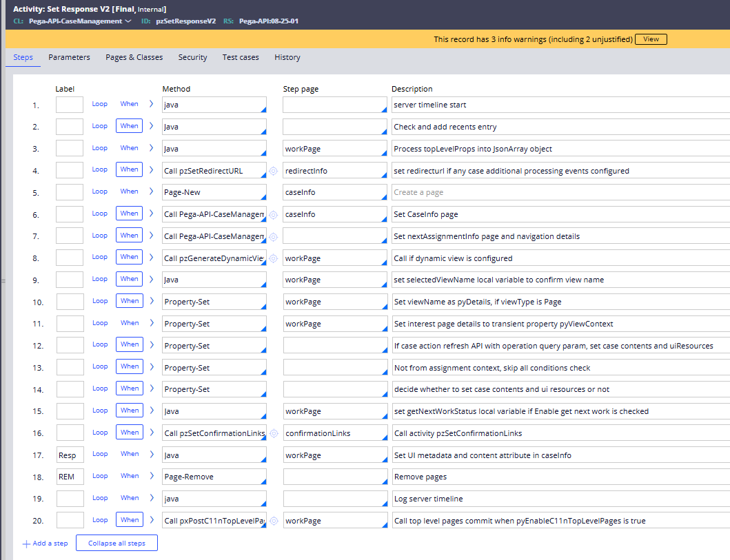Click the When link in step 3
Screen dimensions: 730x560
129,148
